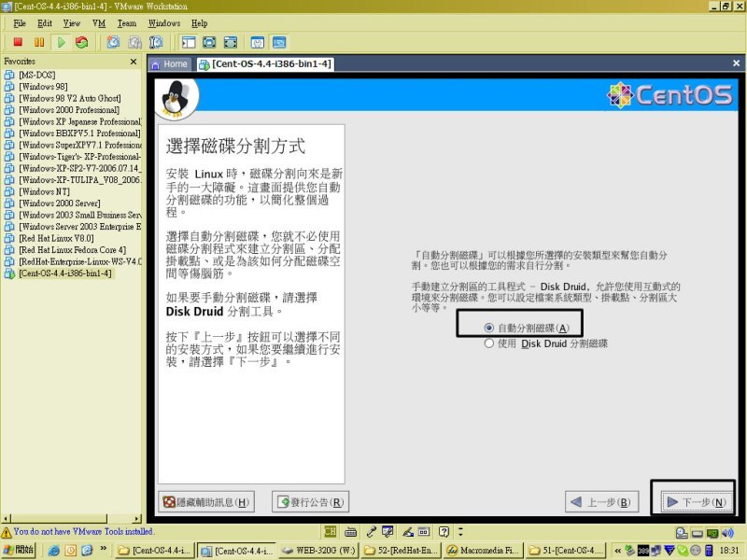The image size is (747, 560).
Task: Click Macromedia Fi... taskbar button
Action: click(483, 551)
